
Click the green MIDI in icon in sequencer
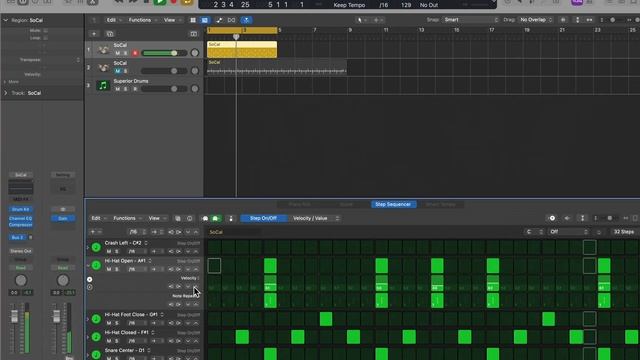coord(215,219)
